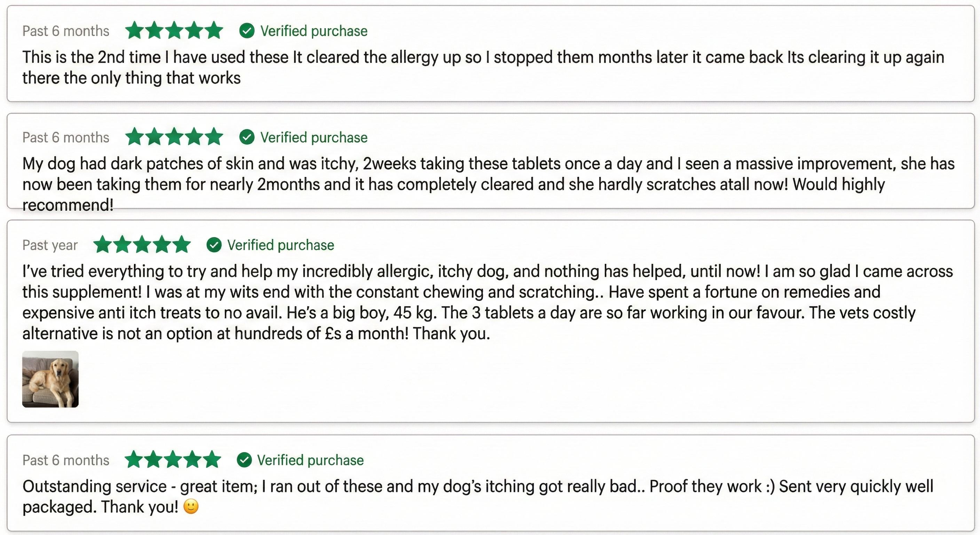Click the five-star rating beside Past year
The width and height of the screenshot is (980, 535).
coord(142,245)
